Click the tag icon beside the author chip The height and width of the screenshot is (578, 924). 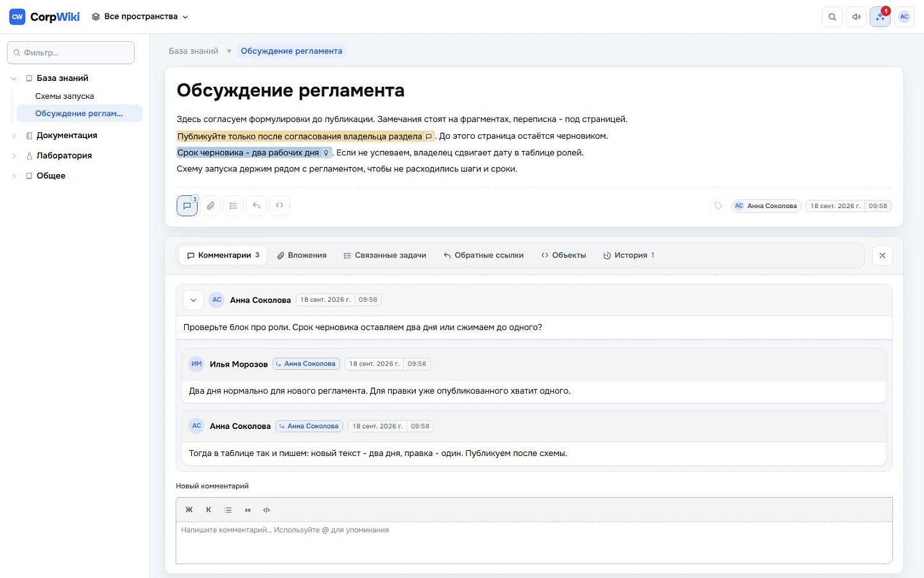[x=718, y=206]
